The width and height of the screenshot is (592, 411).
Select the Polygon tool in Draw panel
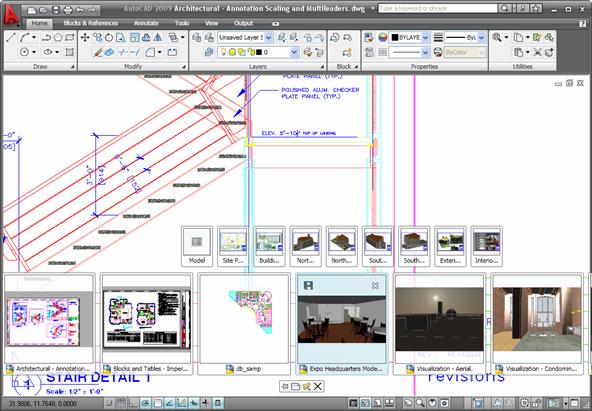pyautogui.click(x=58, y=37)
